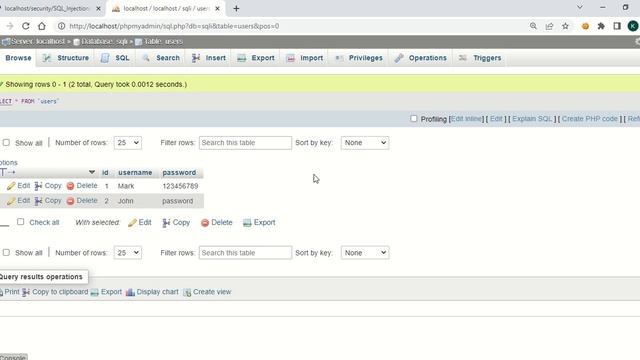Click the pencil icon in Mark's row
This screenshot has width=640, height=360.
11,186
